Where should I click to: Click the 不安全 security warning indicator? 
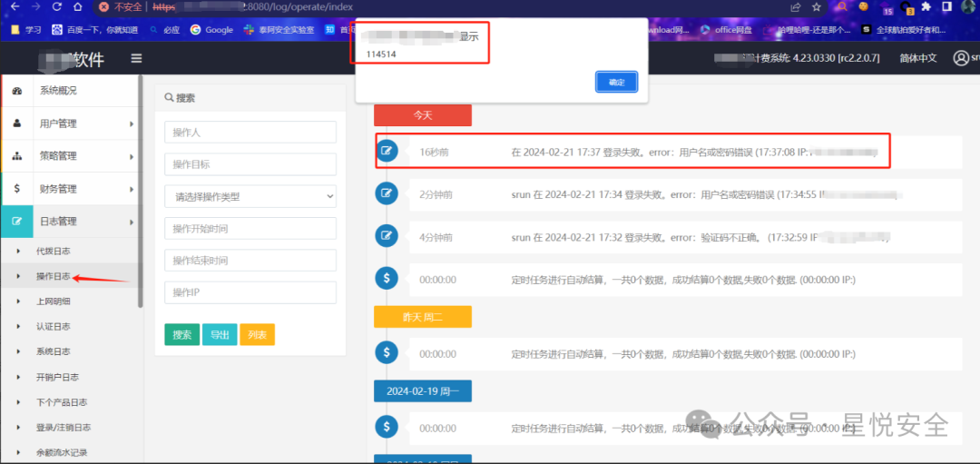coord(121,7)
